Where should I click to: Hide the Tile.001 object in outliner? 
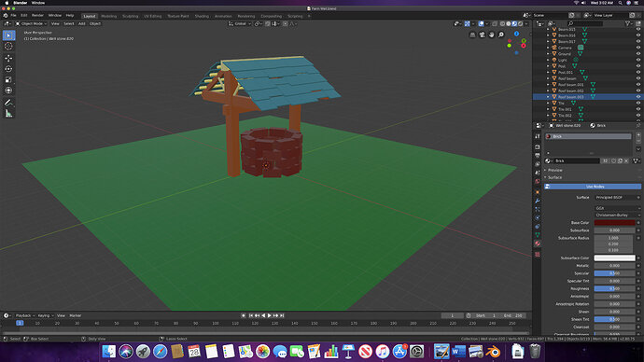[x=638, y=109]
